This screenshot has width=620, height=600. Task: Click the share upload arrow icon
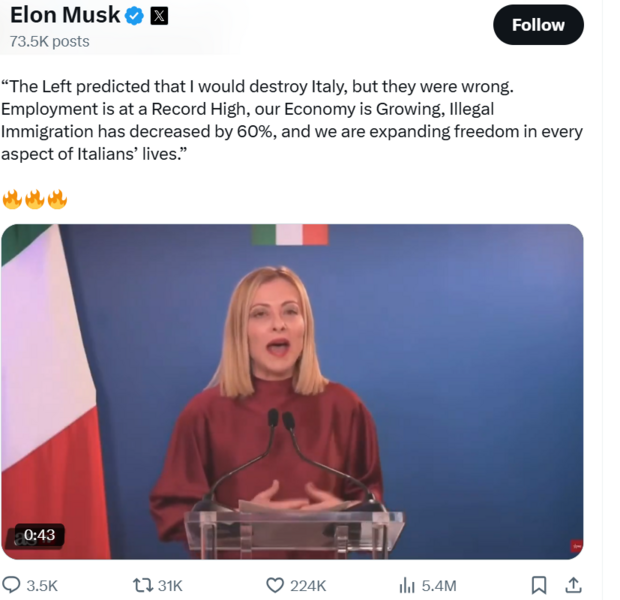click(573, 585)
